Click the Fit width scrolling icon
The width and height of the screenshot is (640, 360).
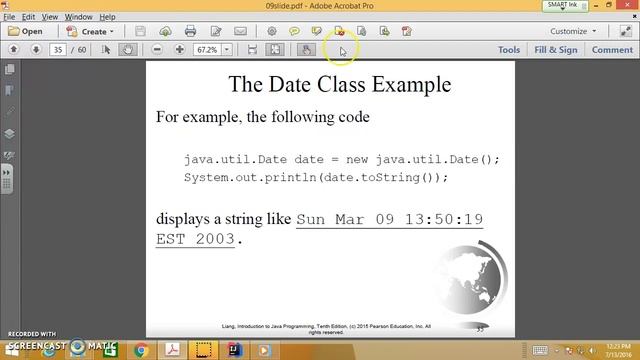click(252, 49)
